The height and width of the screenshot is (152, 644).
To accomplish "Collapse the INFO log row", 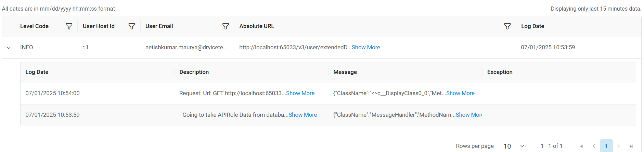I will (x=9, y=48).
